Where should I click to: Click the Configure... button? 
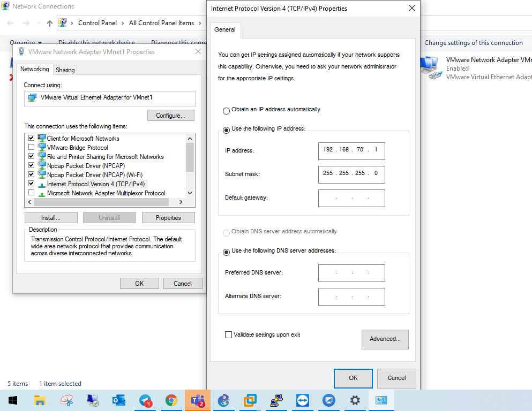[x=171, y=116]
